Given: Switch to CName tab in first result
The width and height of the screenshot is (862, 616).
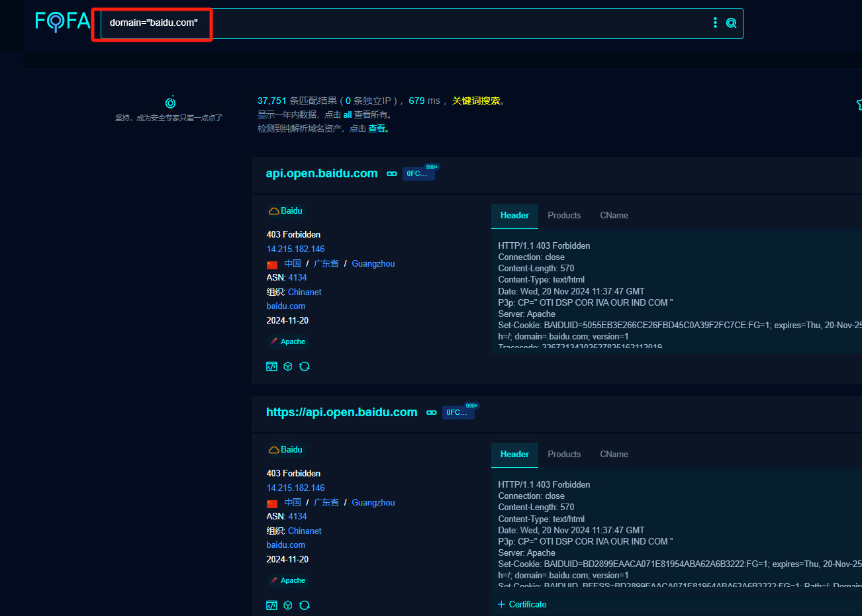Looking at the screenshot, I should (x=614, y=216).
